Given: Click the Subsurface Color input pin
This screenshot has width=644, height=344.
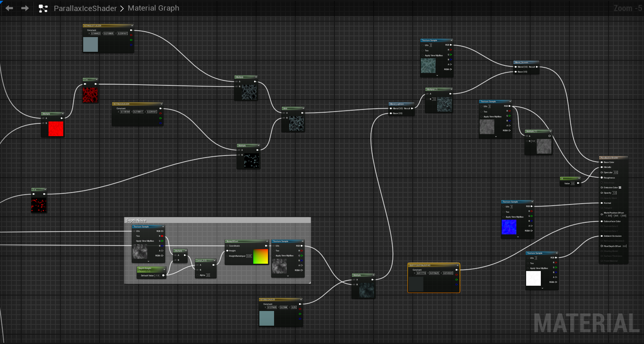Looking at the screenshot, I should pyautogui.click(x=602, y=221).
